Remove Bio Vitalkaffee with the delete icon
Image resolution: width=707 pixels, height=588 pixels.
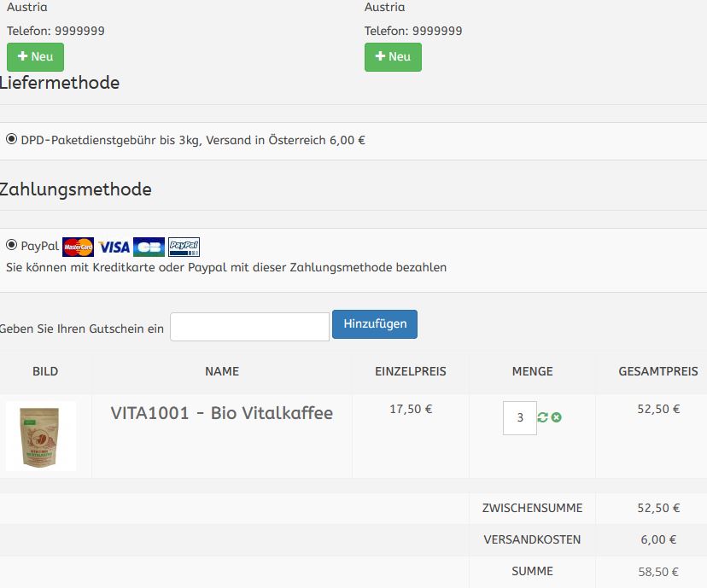pyautogui.click(x=557, y=417)
